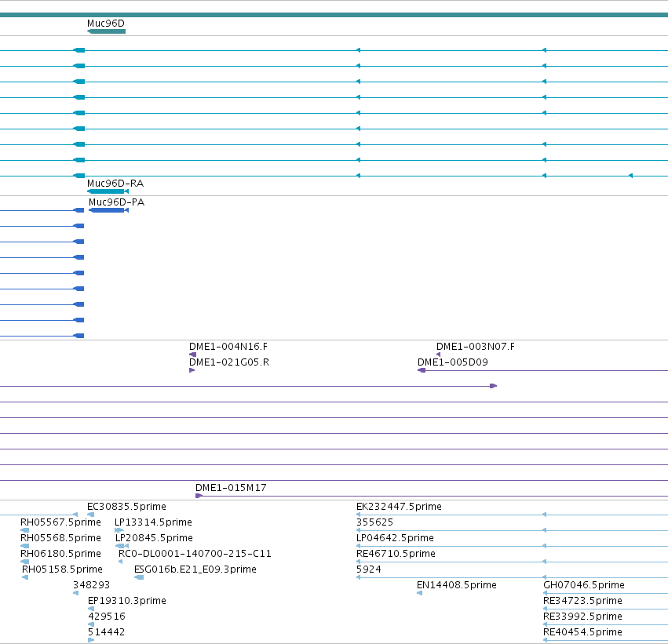Click the 514442 feature label
Image resolution: width=668 pixels, height=644 pixels.
(107, 632)
